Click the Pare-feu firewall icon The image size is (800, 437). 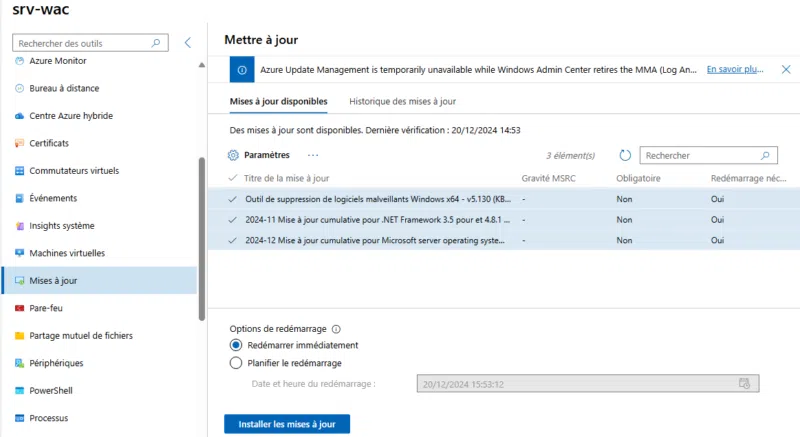[x=19, y=308]
